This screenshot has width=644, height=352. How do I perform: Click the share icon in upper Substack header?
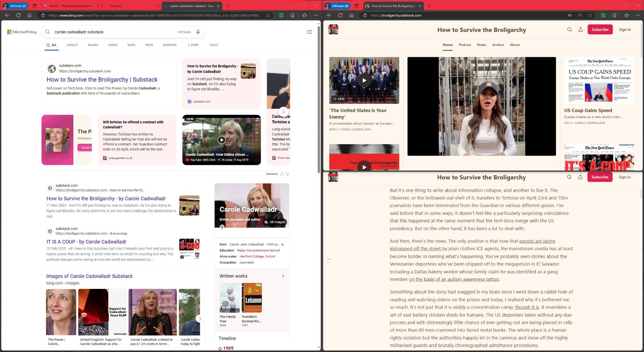(580, 29)
